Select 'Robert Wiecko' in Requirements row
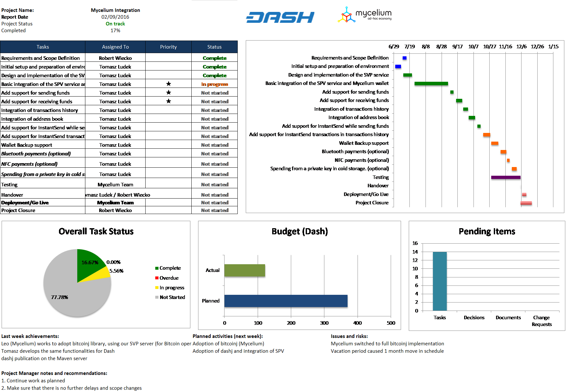574x392 pixels. (115, 58)
